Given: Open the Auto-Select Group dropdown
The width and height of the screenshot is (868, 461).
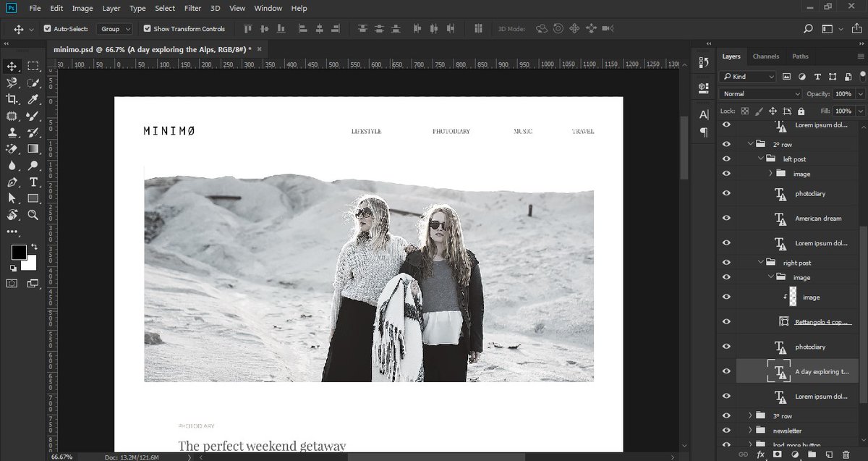Looking at the screenshot, I should [x=116, y=29].
